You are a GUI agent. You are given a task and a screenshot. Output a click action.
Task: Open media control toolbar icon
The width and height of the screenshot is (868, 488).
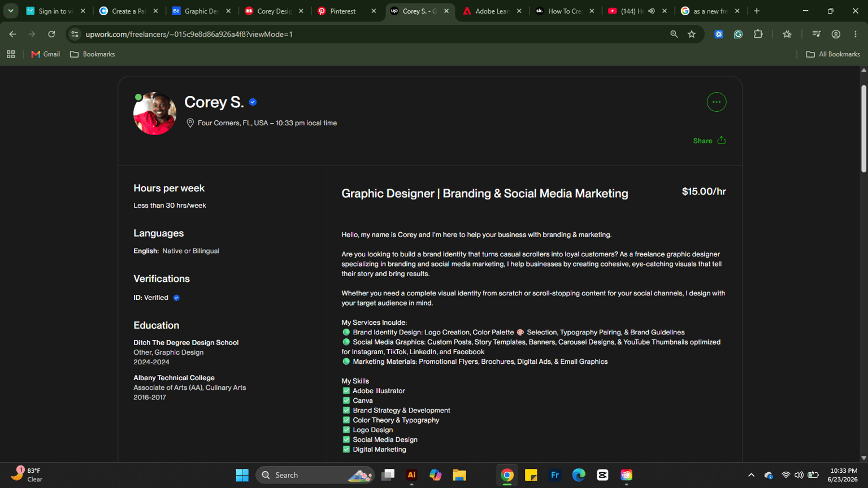[816, 34]
